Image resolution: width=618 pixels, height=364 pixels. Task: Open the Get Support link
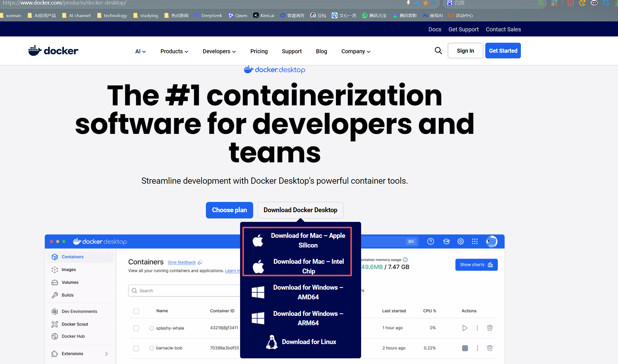(463, 30)
